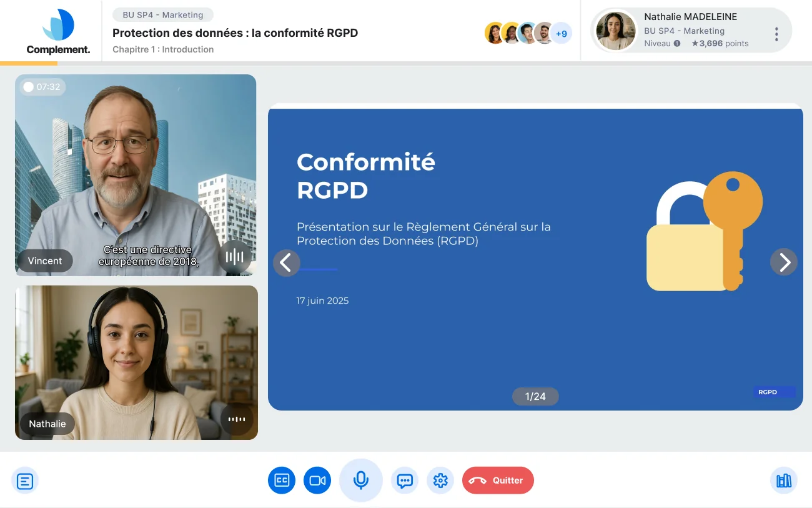Click the Complement logo

tap(57, 30)
